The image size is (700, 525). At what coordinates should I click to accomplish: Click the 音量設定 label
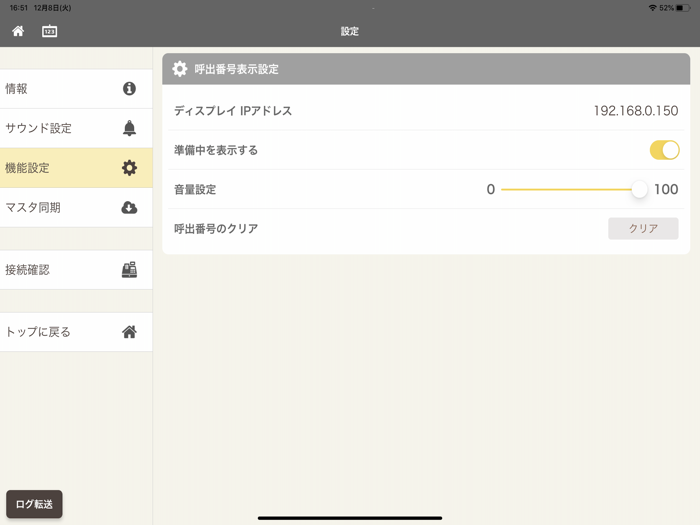pyautogui.click(x=195, y=189)
